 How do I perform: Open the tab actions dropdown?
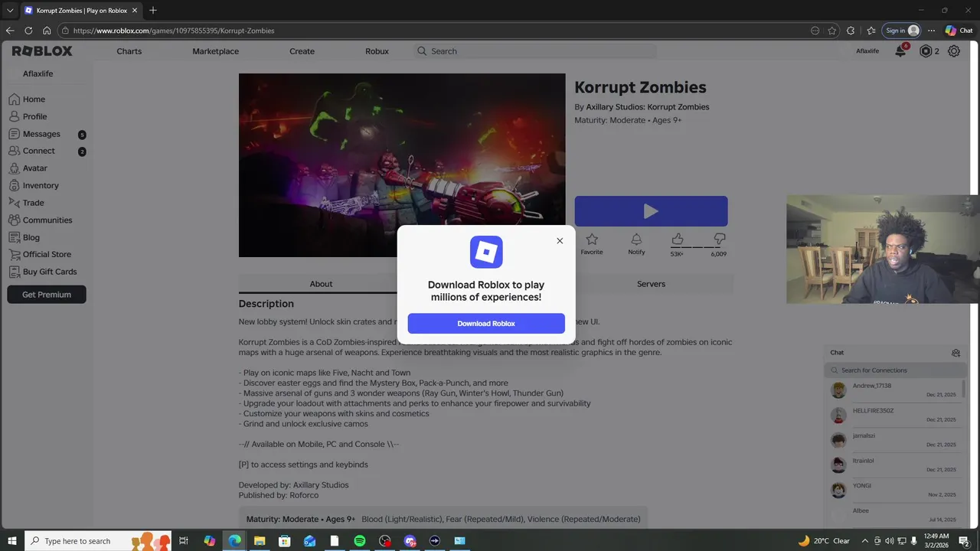[10, 10]
